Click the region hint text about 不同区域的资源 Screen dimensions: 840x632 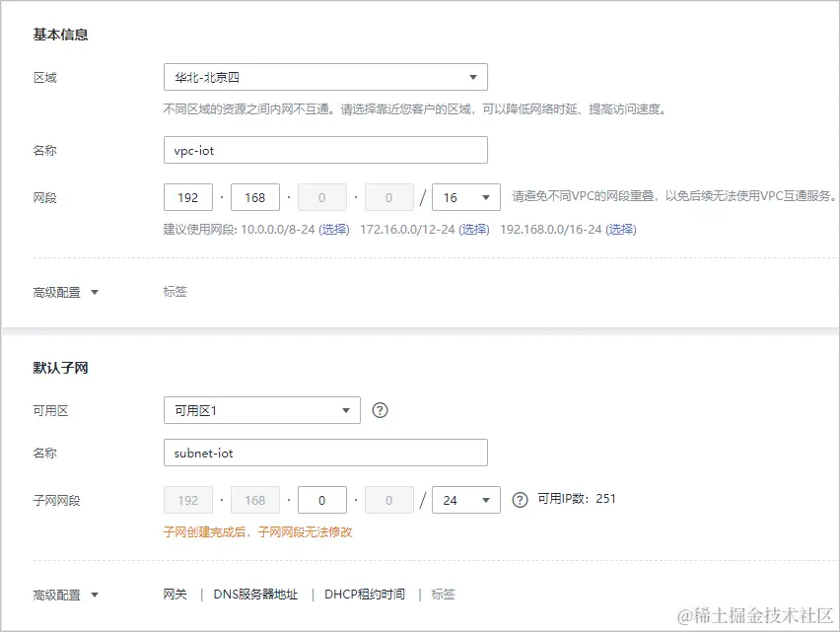click(415, 109)
